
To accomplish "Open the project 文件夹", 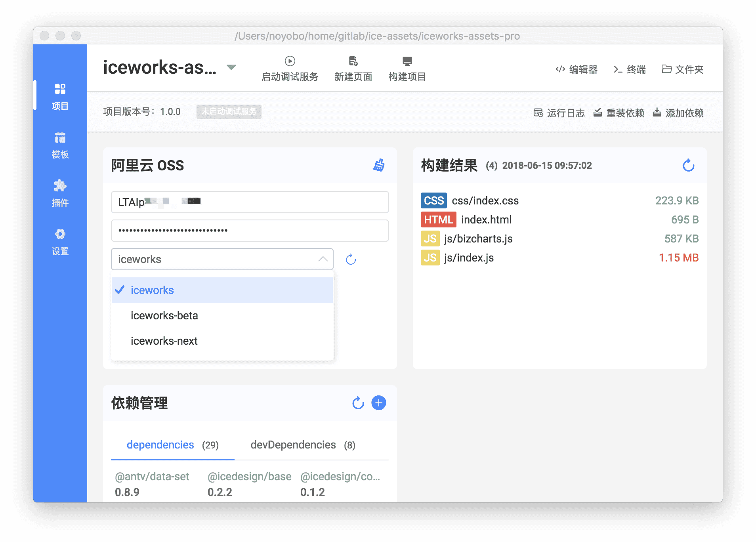I will click(x=682, y=69).
